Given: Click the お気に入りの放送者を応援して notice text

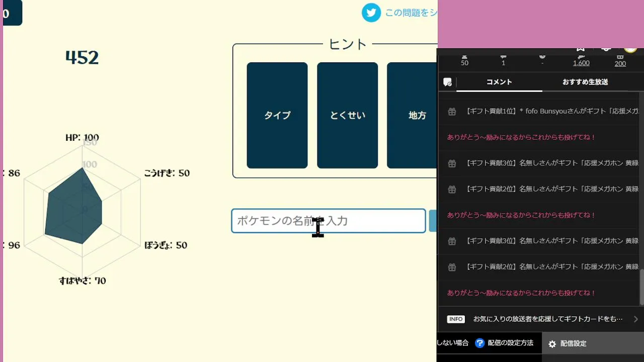Looking at the screenshot, I should coord(548,319).
